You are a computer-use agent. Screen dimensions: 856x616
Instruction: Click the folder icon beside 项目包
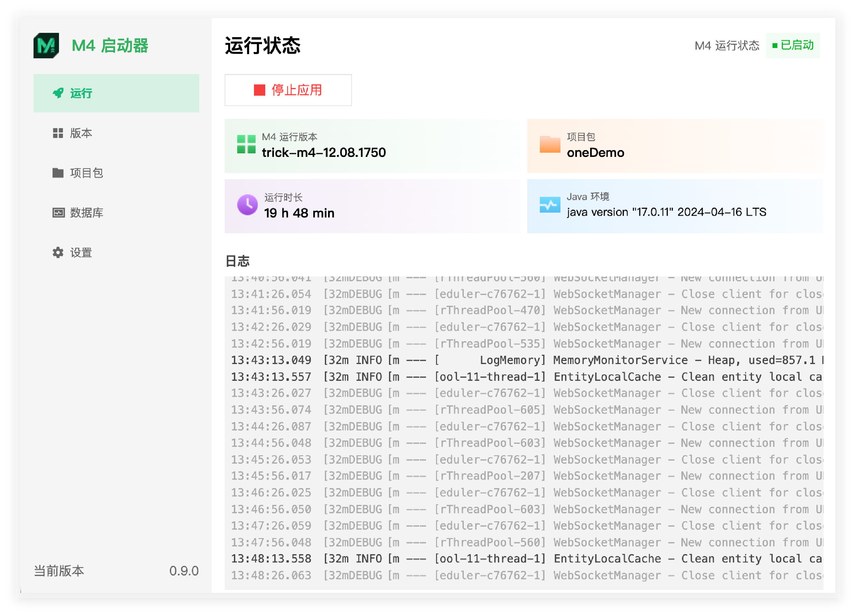tap(58, 173)
